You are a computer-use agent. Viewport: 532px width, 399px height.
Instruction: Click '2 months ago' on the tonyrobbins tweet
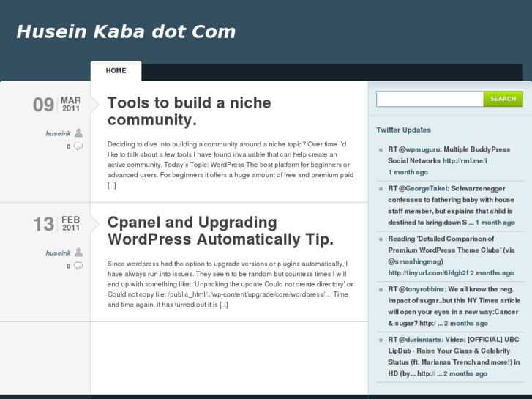click(x=468, y=323)
